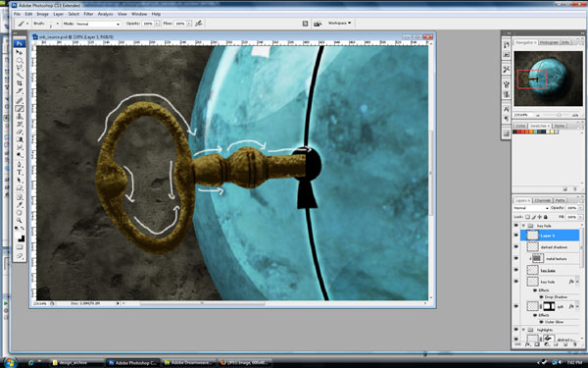
Task: Collapse the highlights group
Action: click(523, 330)
